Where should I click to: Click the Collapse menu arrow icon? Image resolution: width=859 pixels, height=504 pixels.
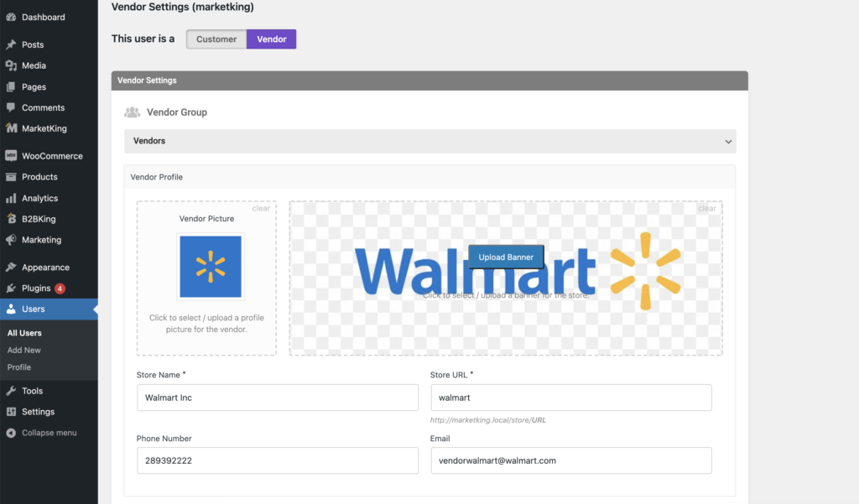click(11, 433)
